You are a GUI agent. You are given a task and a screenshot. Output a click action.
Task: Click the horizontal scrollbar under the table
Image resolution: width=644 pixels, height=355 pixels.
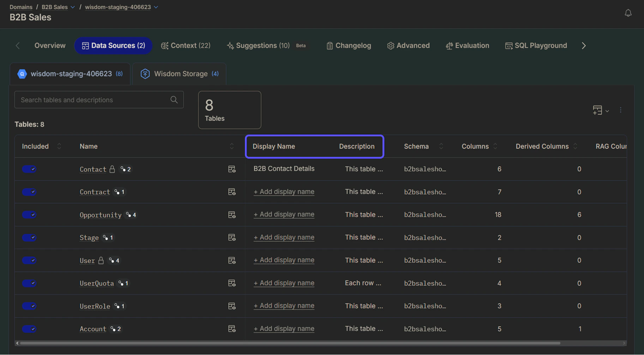click(290, 343)
